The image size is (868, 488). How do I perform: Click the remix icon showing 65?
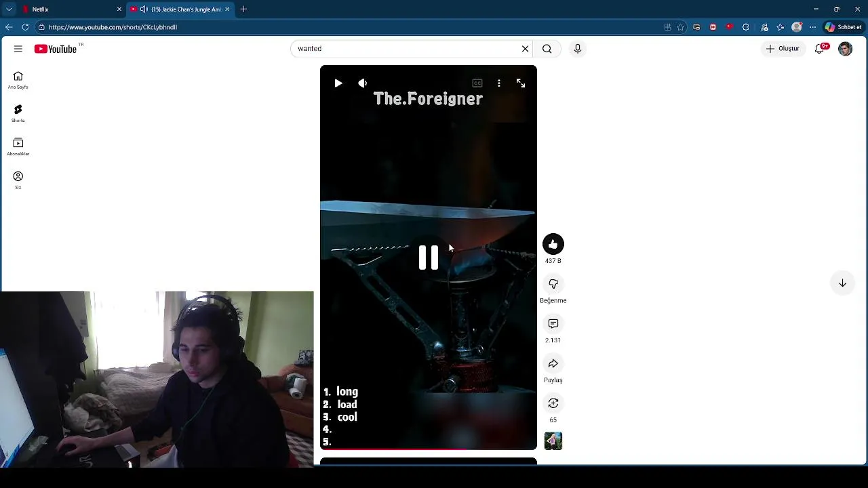553,403
